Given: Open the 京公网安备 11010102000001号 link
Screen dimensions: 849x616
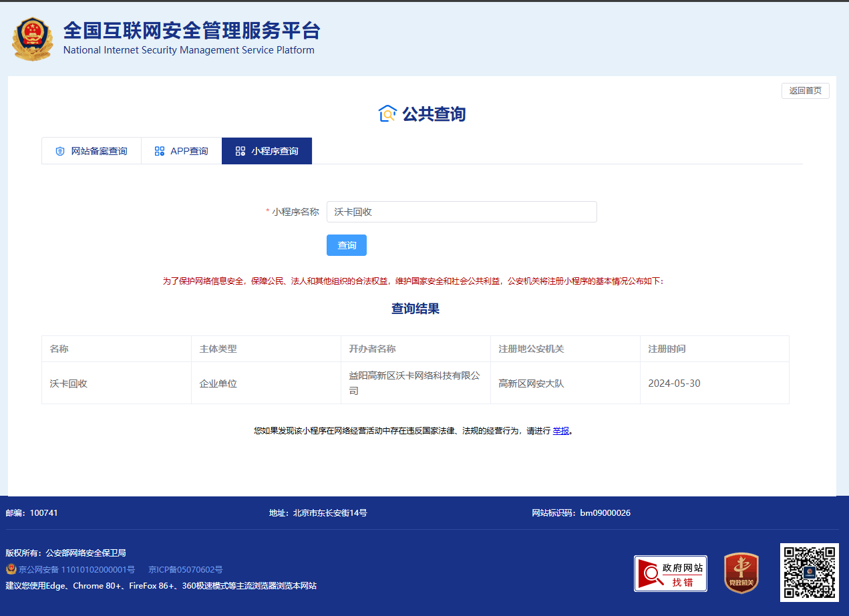Looking at the screenshot, I should coord(77,570).
